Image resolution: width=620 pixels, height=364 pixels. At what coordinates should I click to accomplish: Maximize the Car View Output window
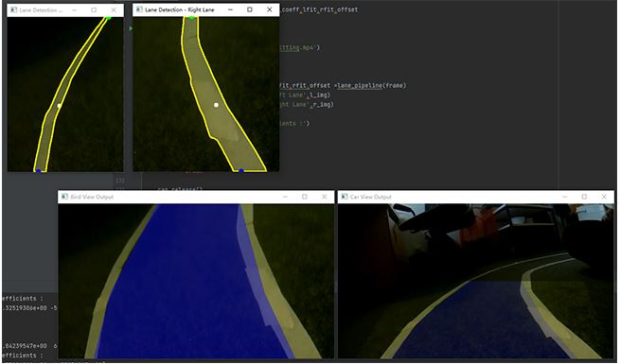pyautogui.click(x=584, y=197)
